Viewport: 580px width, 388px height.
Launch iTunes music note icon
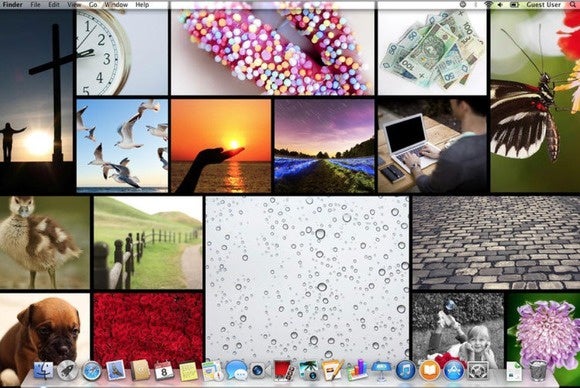(405, 371)
